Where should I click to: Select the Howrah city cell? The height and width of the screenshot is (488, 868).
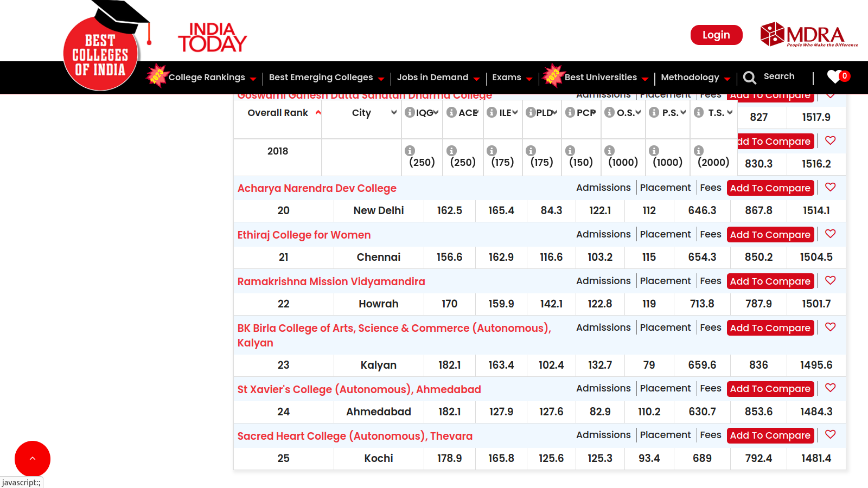(x=379, y=304)
